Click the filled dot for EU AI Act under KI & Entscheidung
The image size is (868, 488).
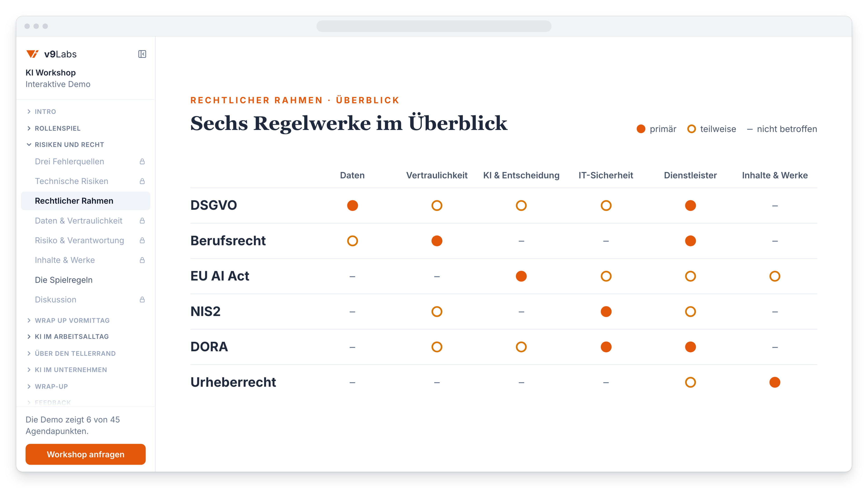click(x=521, y=276)
